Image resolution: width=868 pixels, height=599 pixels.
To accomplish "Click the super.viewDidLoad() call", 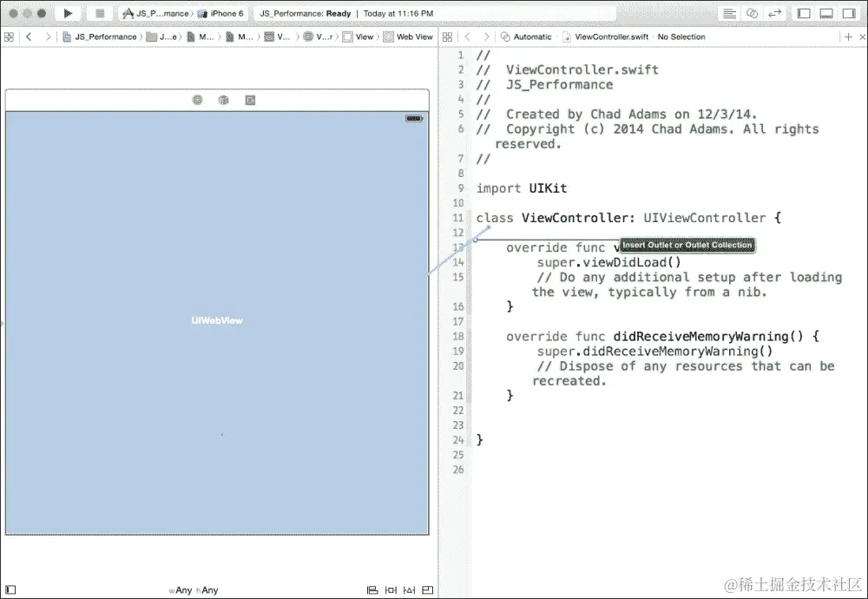I will [609, 262].
